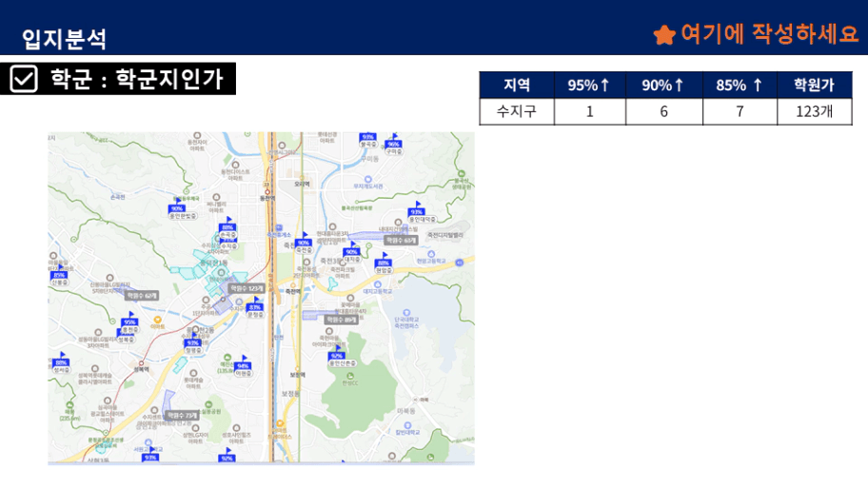Click the 정평중 93% flag marker
This screenshot has width=868, height=488.
pyautogui.click(x=193, y=343)
